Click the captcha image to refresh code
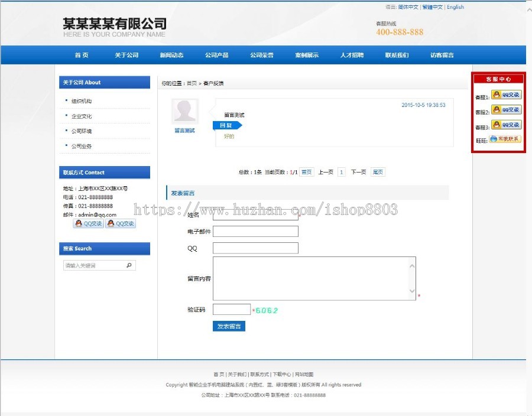Screen dimensions: 532x416 tap(267, 310)
